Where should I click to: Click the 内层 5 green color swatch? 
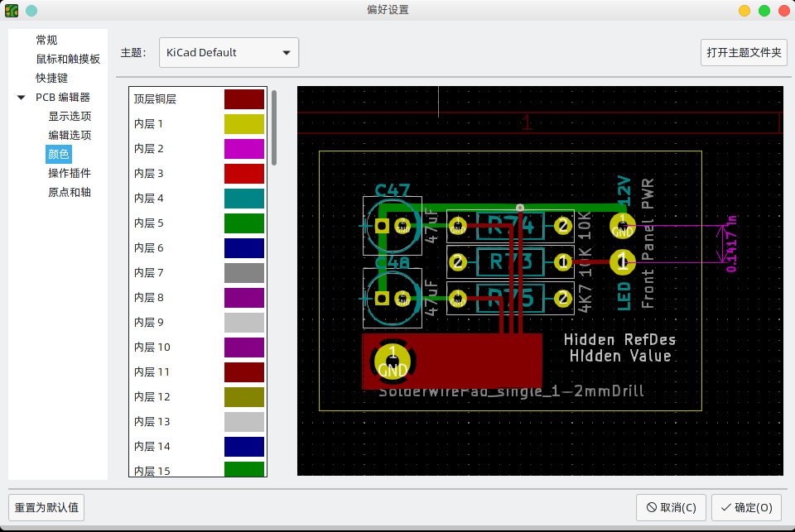pos(244,223)
